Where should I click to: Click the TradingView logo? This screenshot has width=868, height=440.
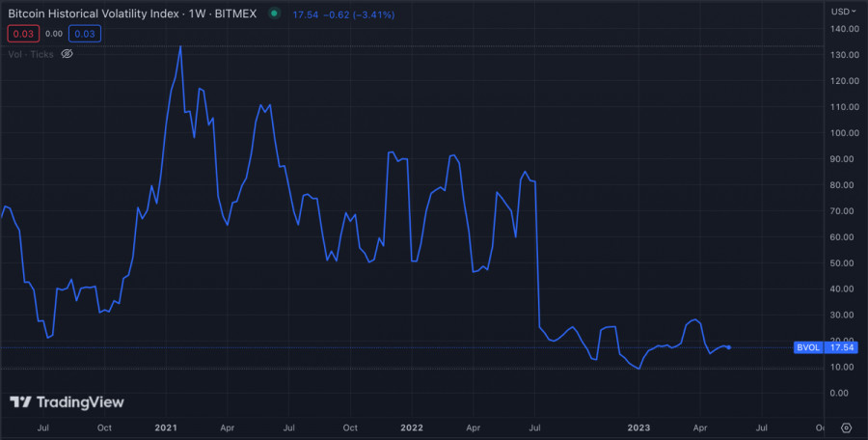coord(67,402)
